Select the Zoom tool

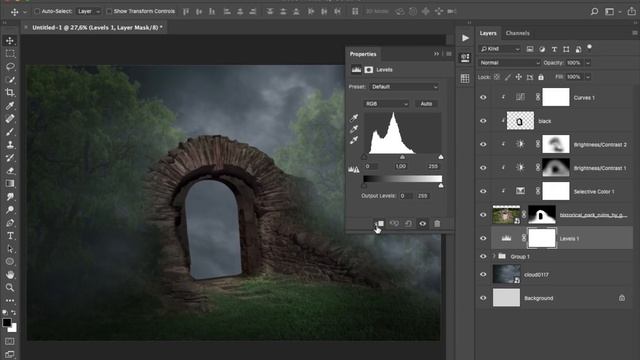(x=10, y=288)
